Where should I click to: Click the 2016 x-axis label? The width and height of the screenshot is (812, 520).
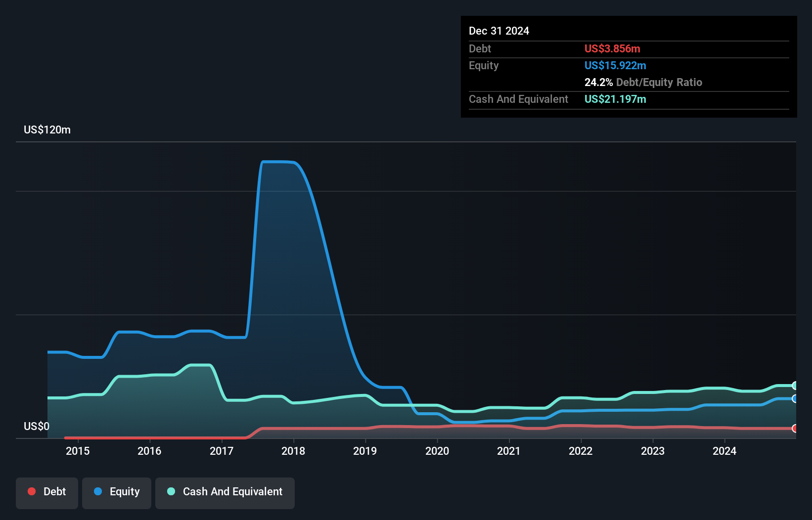pyautogui.click(x=149, y=451)
